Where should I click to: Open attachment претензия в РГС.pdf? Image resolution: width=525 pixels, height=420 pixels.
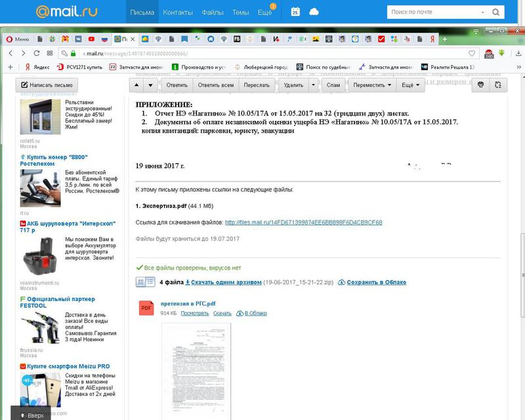[188, 304]
